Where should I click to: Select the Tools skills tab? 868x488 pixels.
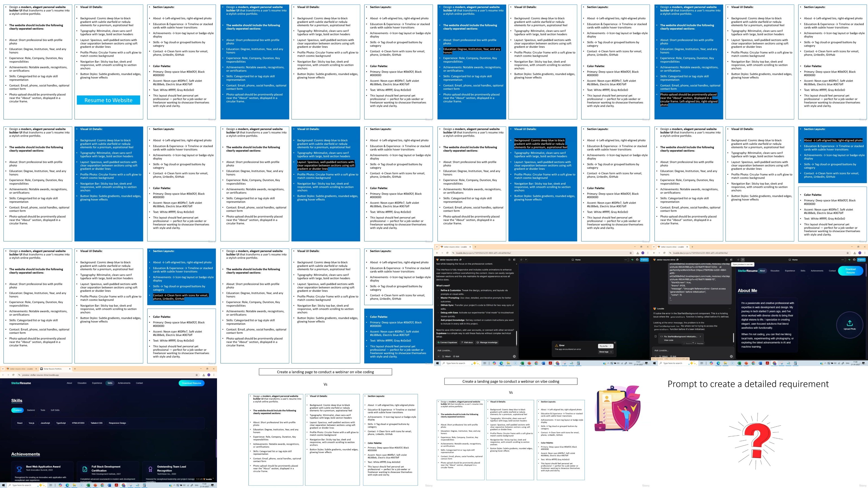(43, 410)
